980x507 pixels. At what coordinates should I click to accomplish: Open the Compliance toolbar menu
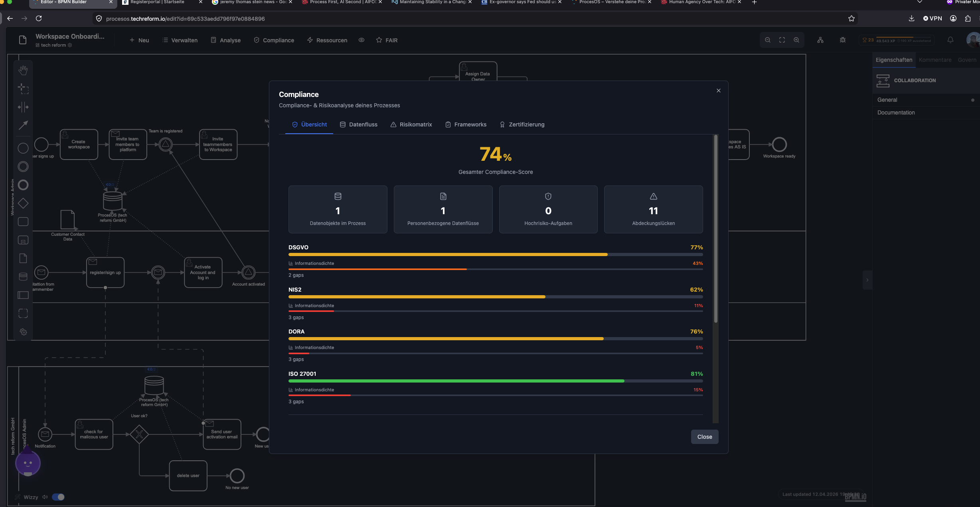tap(274, 40)
